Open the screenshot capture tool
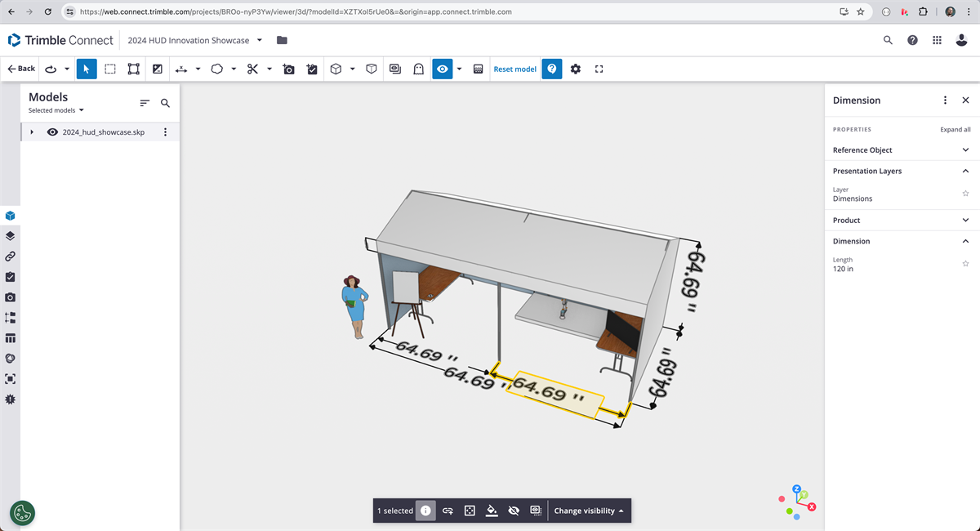This screenshot has width=980, height=531. coord(288,69)
